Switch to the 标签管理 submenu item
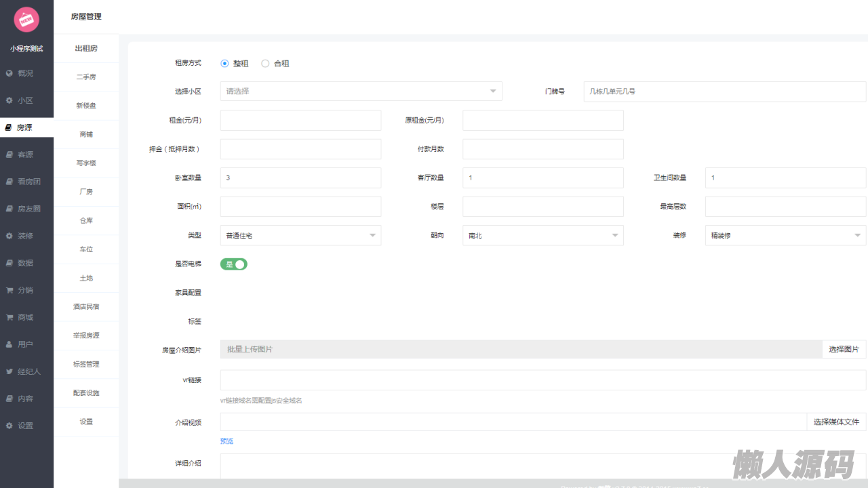 click(x=86, y=365)
